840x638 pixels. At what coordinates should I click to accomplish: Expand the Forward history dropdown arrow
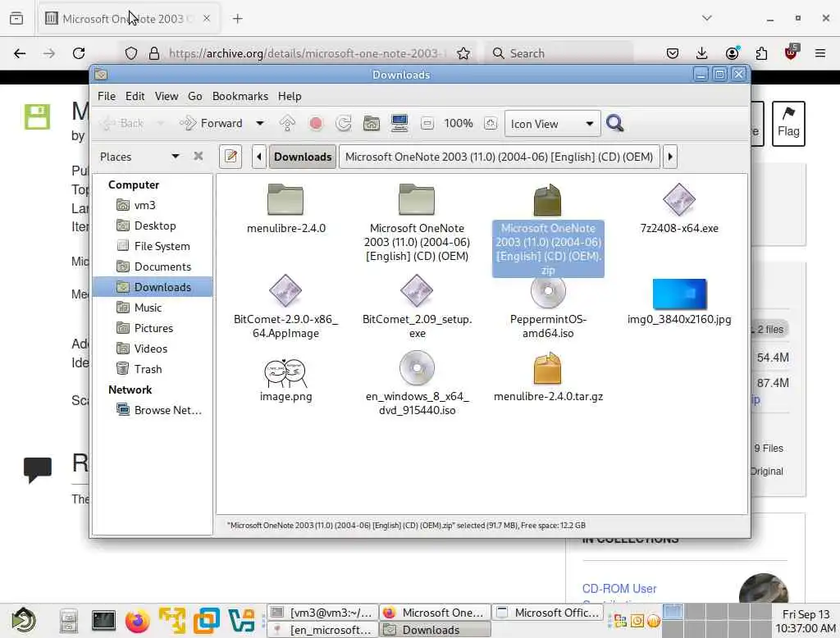pos(260,123)
